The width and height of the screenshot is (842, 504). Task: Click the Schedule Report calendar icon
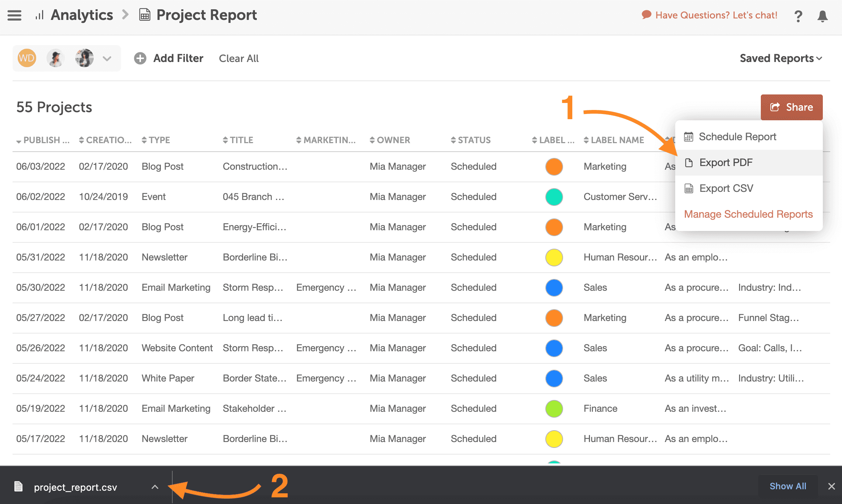tap(689, 137)
